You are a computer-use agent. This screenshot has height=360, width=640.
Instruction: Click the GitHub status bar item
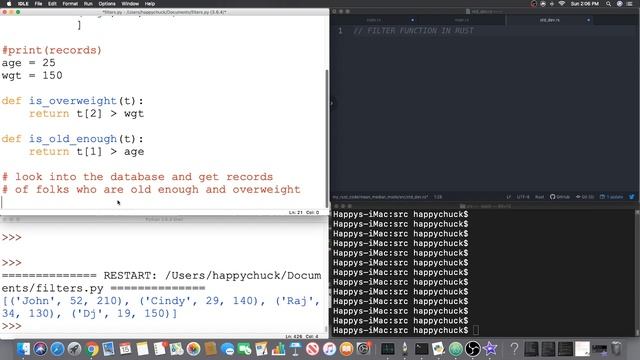click(560, 197)
